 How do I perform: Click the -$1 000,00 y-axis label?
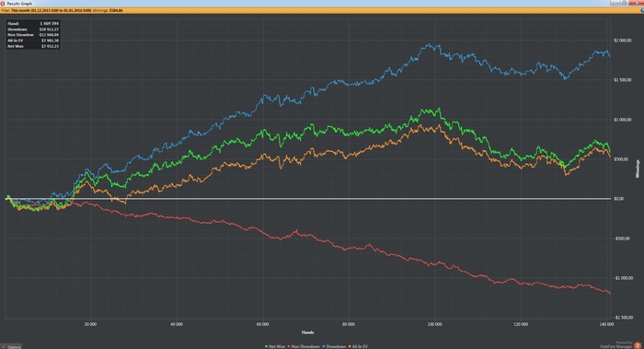click(623, 278)
